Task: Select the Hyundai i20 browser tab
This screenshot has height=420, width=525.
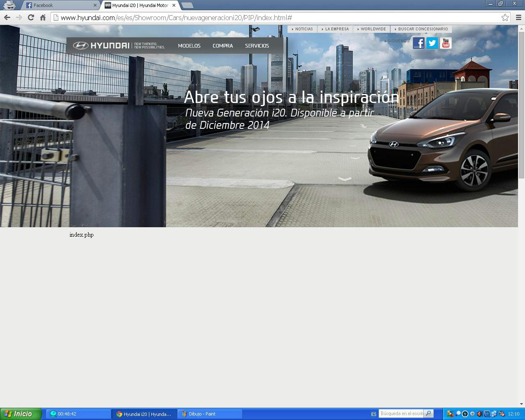Action: [139, 5]
